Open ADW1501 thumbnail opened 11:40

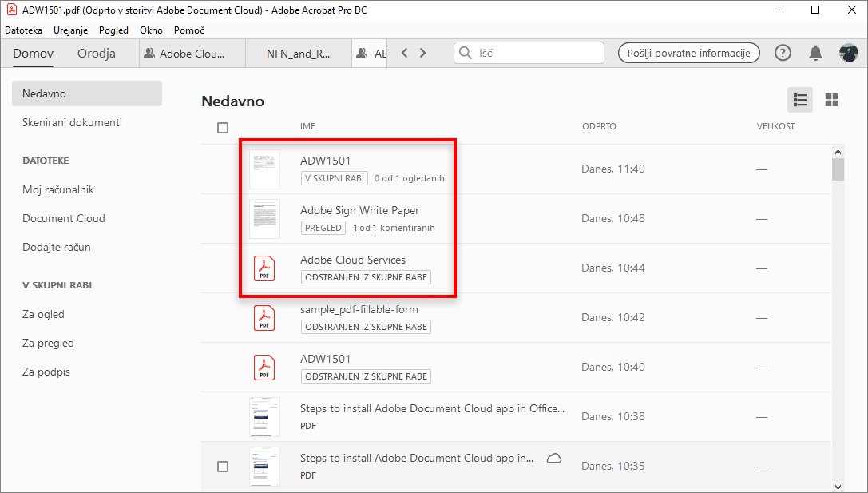click(264, 169)
